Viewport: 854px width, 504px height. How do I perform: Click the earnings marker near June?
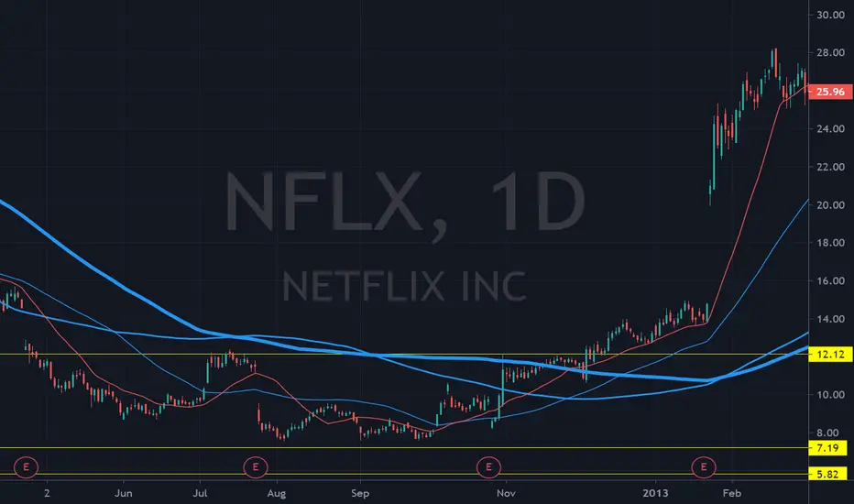[26, 467]
